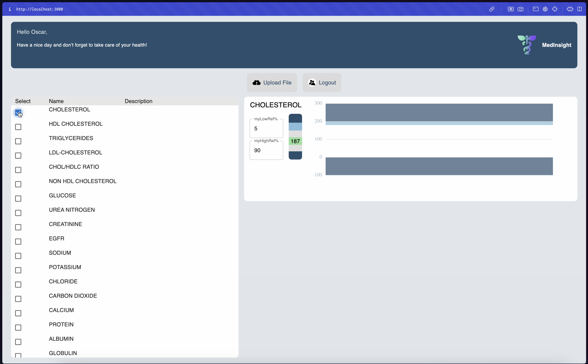The height and width of the screenshot is (364, 588).
Task: Tick the SODIUM row checkbox
Action: pyautogui.click(x=18, y=256)
